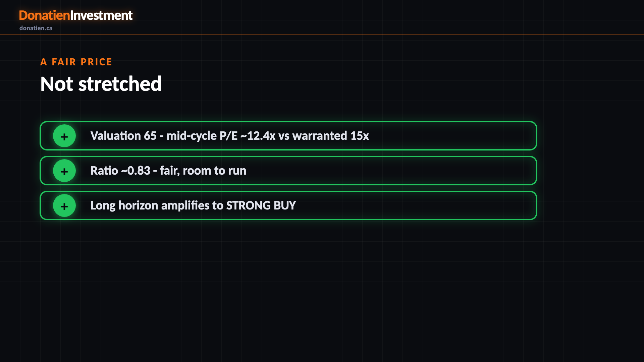Select the 'warranted 15x' text
644x362 pixels.
point(331,136)
